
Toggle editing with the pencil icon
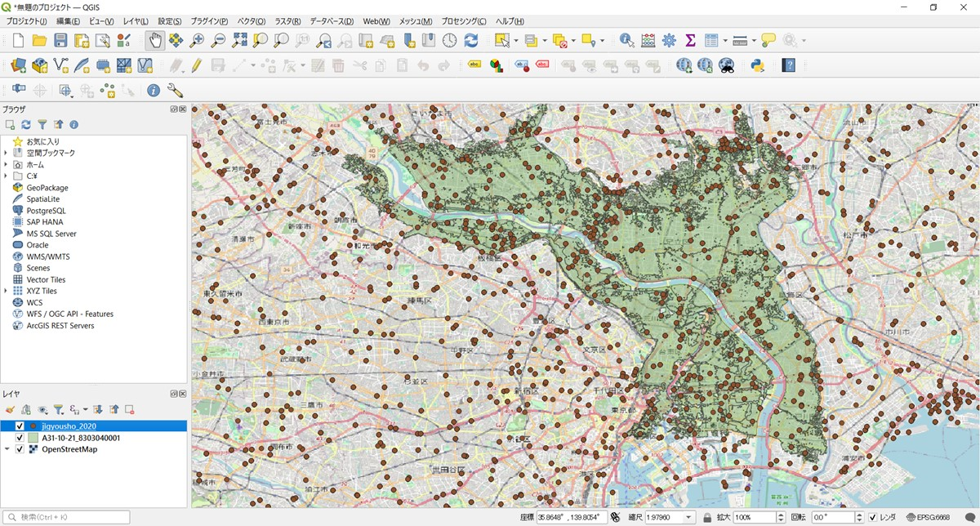[197, 65]
